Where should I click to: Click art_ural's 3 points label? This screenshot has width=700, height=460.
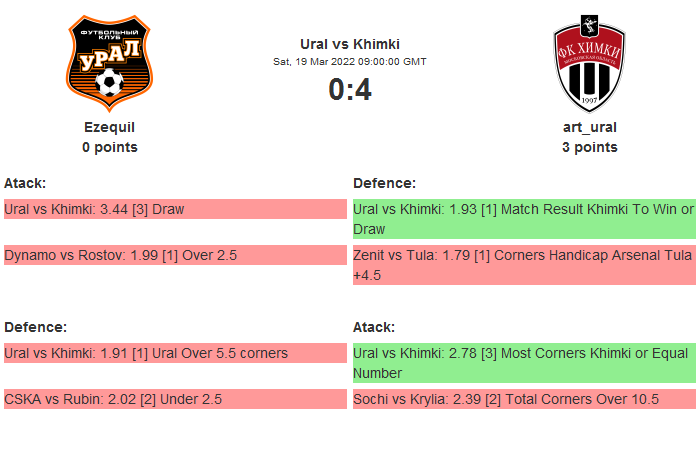(589, 147)
